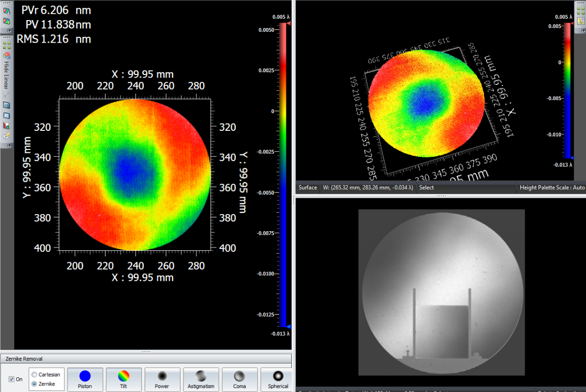Click the bar chart icon in left toolbar
The height and width of the screenshot is (392, 586).
click(x=6, y=125)
